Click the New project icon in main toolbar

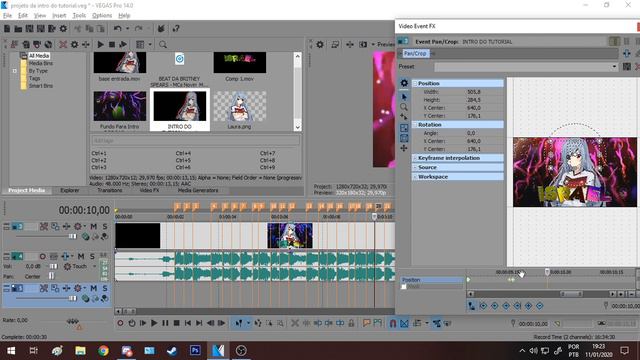[x=7, y=29]
